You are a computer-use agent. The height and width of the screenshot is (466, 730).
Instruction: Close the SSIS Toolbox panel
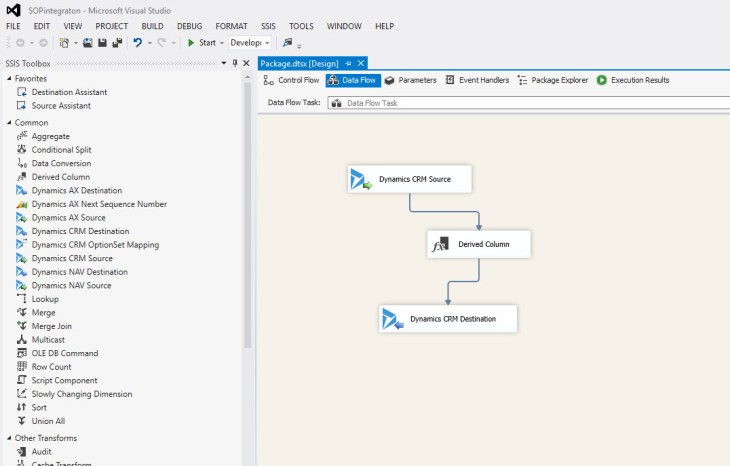coord(246,63)
